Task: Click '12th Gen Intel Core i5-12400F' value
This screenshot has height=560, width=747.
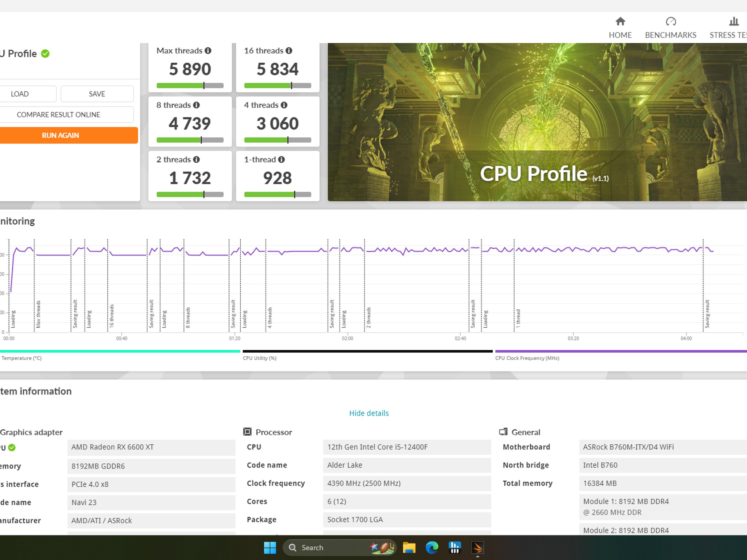Action: coord(407,447)
